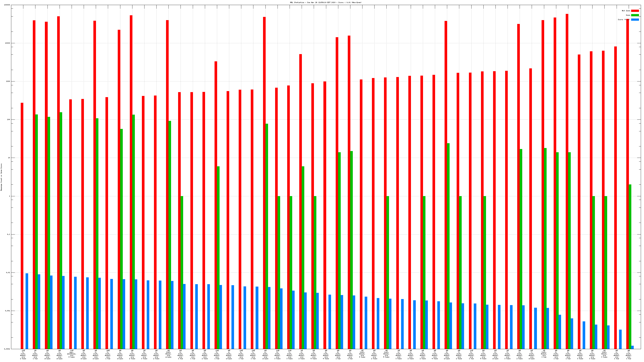The image size is (644, 362).
Task: Click the '14@ 3. list.dnswl.org 1 hop' x-axis label
Action: pos(108,355)
